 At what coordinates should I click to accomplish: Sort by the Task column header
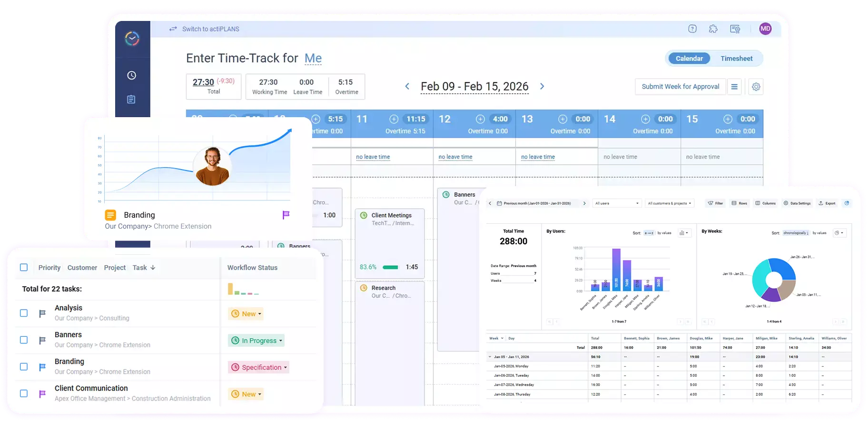click(144, 268)
